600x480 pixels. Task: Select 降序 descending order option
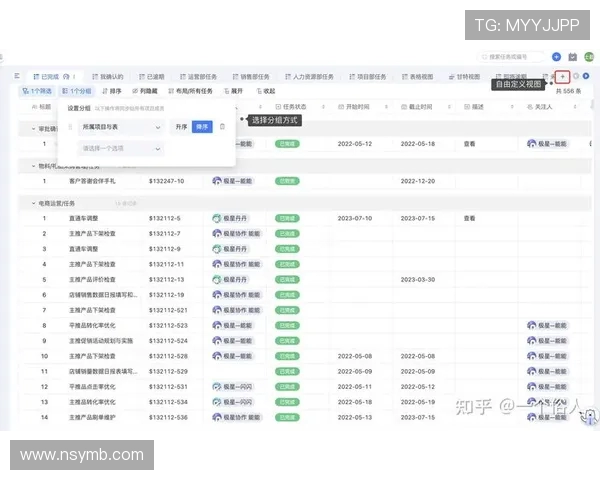pos(202,127)
